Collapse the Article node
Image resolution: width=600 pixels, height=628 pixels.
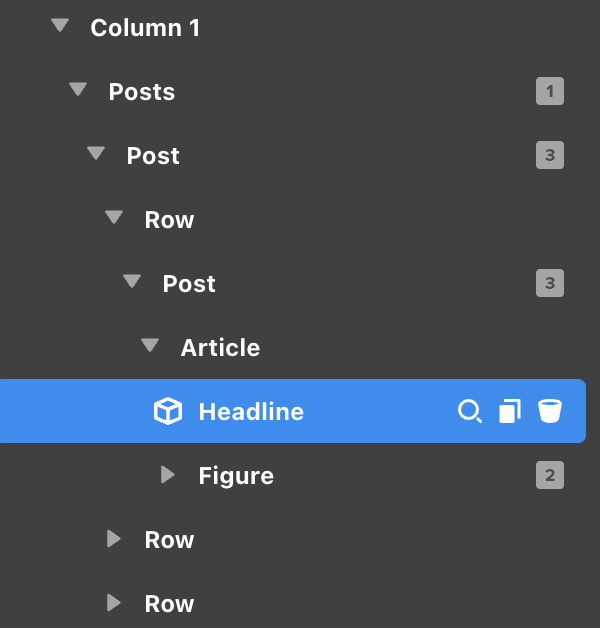[150, 346]
